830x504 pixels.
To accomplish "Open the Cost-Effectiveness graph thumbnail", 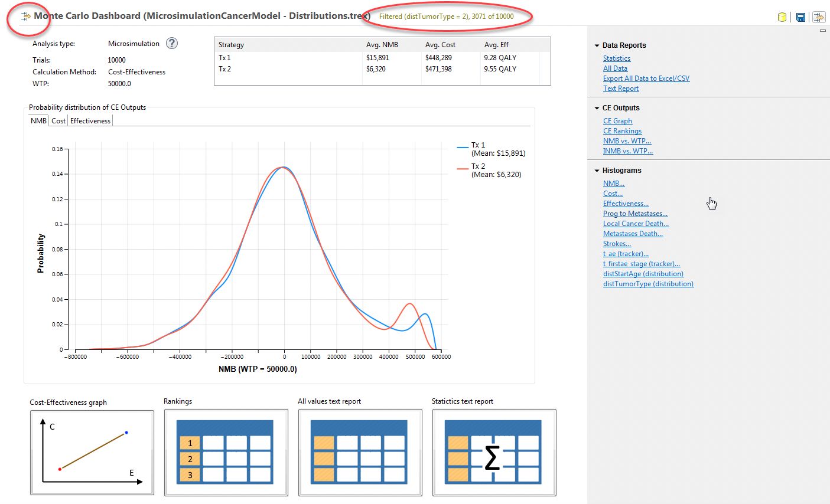I will [92, 453].
